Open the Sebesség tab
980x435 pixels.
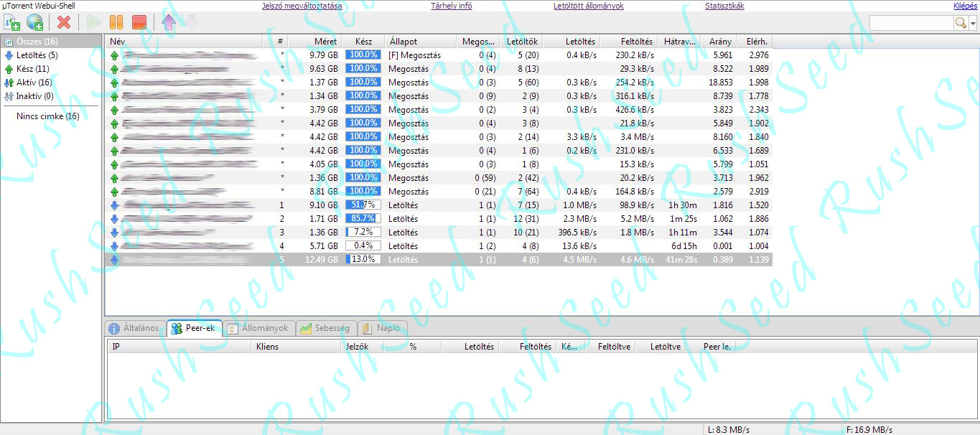coord(325,328)
